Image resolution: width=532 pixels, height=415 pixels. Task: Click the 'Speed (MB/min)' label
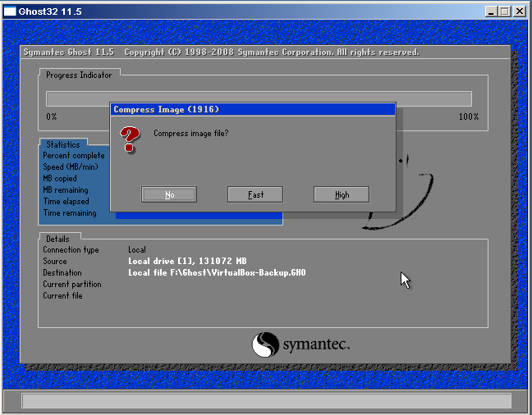pyautogui.click(x=71, y=166)
